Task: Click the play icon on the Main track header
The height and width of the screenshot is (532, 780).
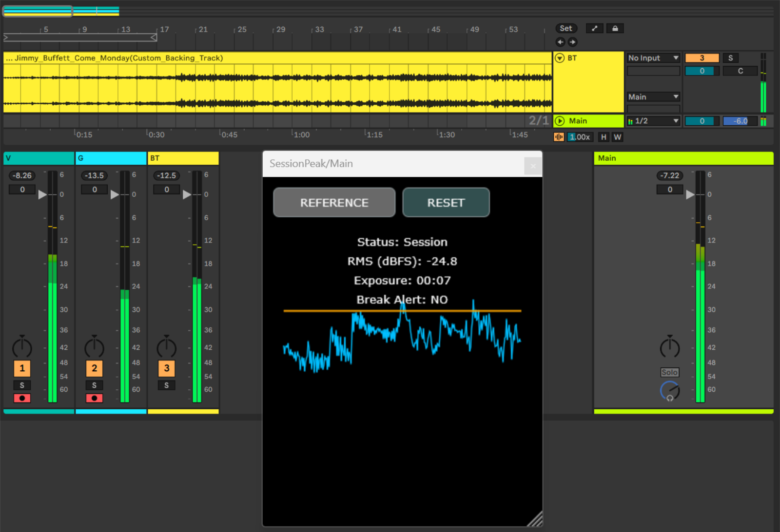Action: (x=560, y=121)
